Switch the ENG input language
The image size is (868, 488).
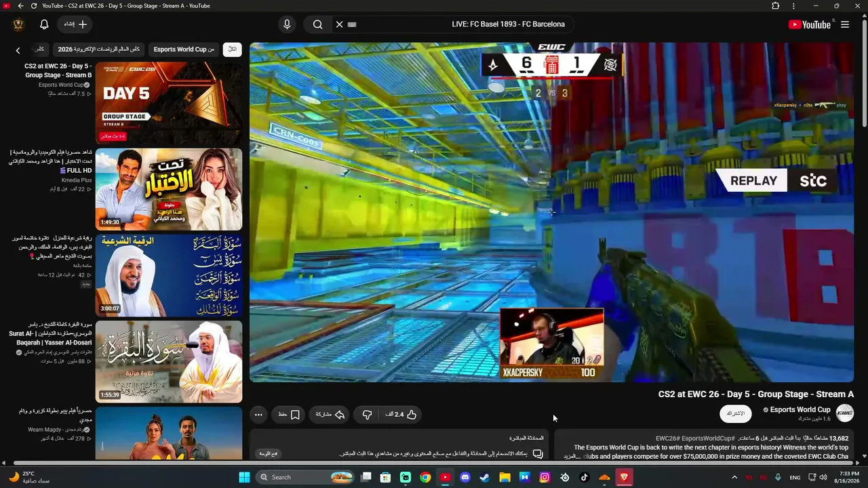(795, 477)
